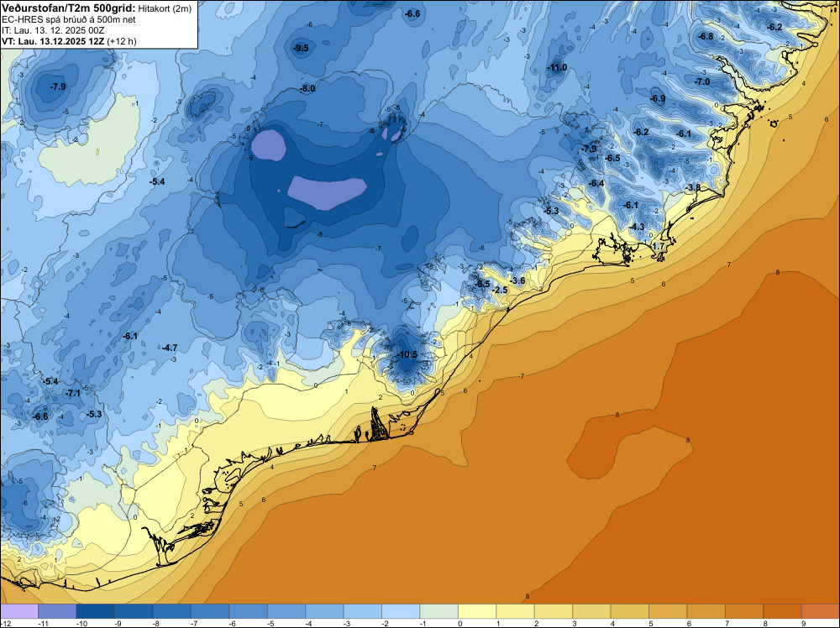This screenshot has width=840, height=628.
Task: Click the light blue swatch between -3 and -2
Action: (x=363, y=611)
